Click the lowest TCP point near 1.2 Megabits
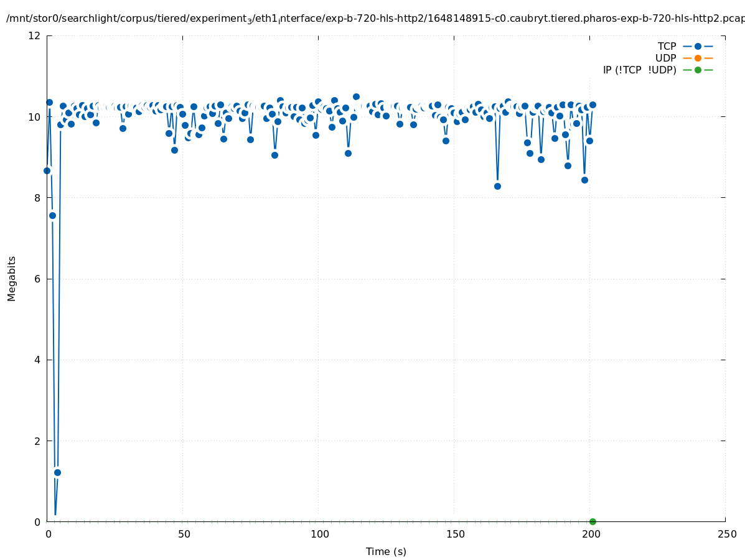This screenshot has width=745, height=560. [x=57, y=472]
